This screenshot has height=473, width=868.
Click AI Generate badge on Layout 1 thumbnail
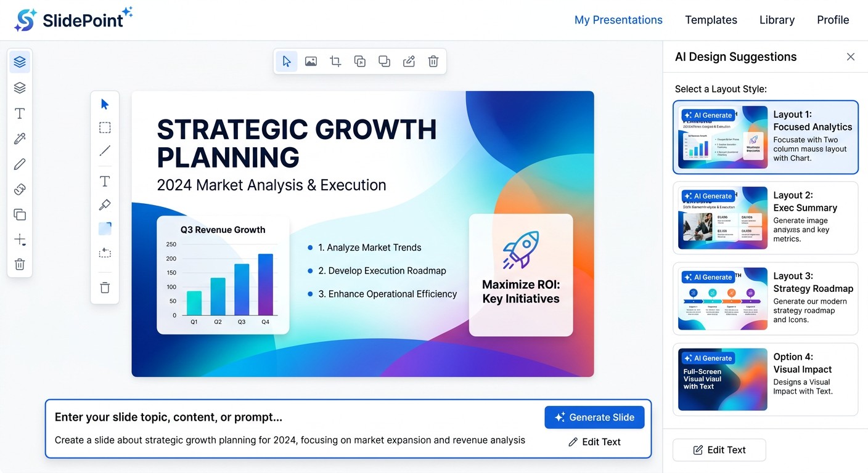(x=707, y=115)
